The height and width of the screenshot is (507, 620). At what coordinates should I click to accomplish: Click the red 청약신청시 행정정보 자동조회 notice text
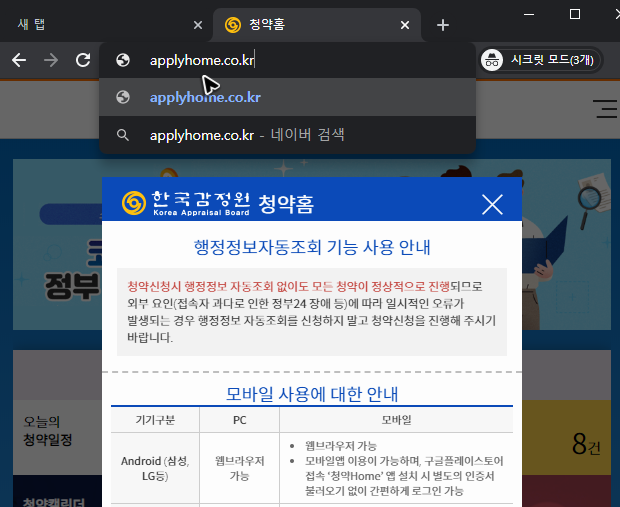coord(289,286)
